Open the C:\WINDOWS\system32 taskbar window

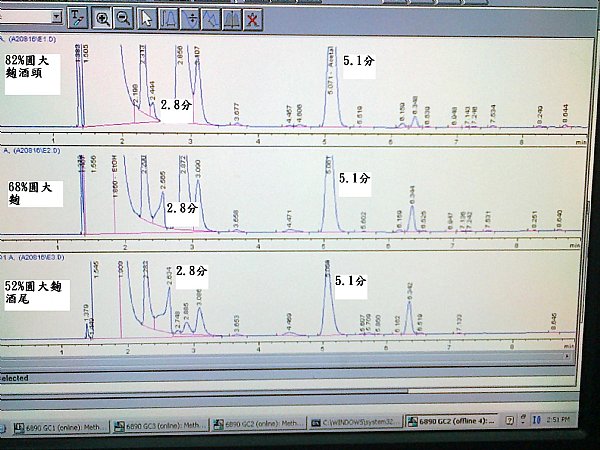pos(356,422)
